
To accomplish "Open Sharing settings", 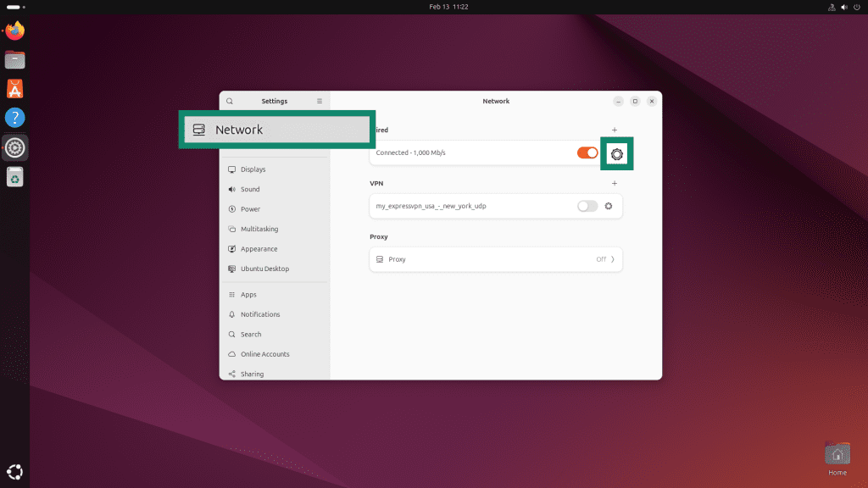I will (275, 373).
